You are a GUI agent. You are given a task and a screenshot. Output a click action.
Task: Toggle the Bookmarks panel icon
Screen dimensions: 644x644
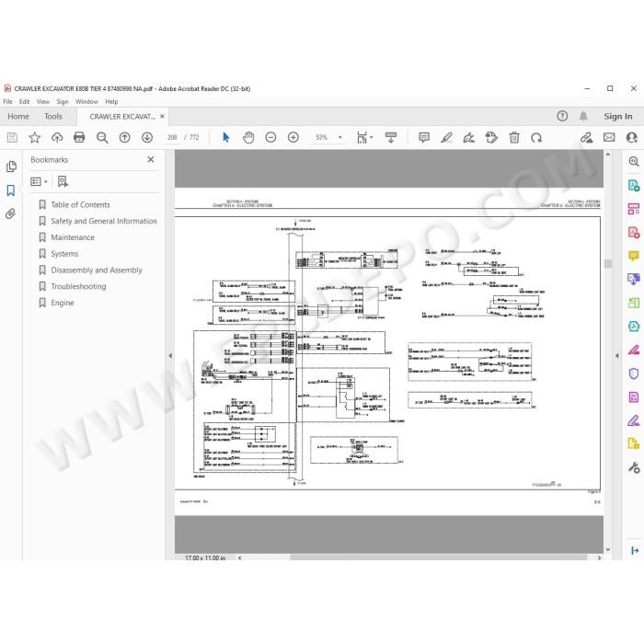click(x=11, y=190)
